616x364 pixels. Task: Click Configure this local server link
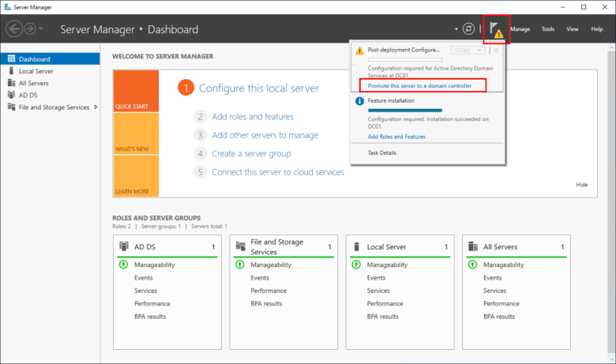pos(259,88)
